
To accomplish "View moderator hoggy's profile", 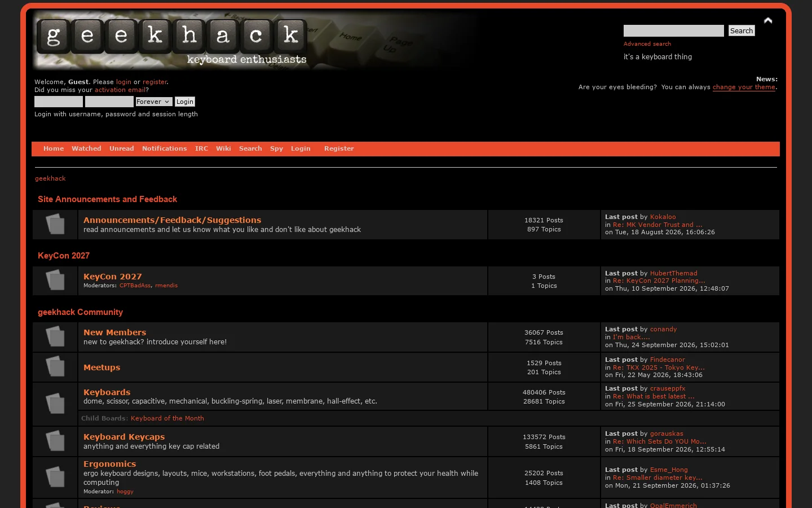I will point(125,492).
